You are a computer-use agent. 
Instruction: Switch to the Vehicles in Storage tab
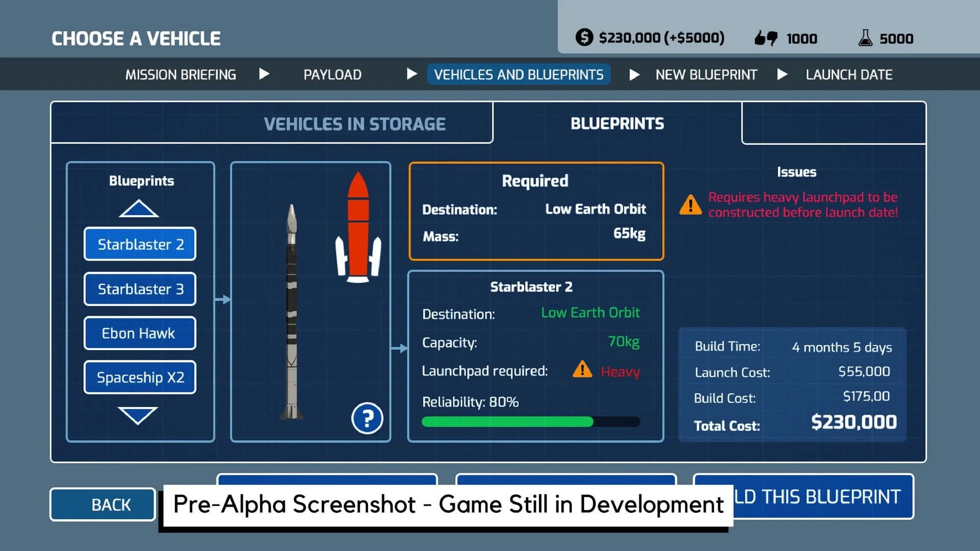point(354,123)
